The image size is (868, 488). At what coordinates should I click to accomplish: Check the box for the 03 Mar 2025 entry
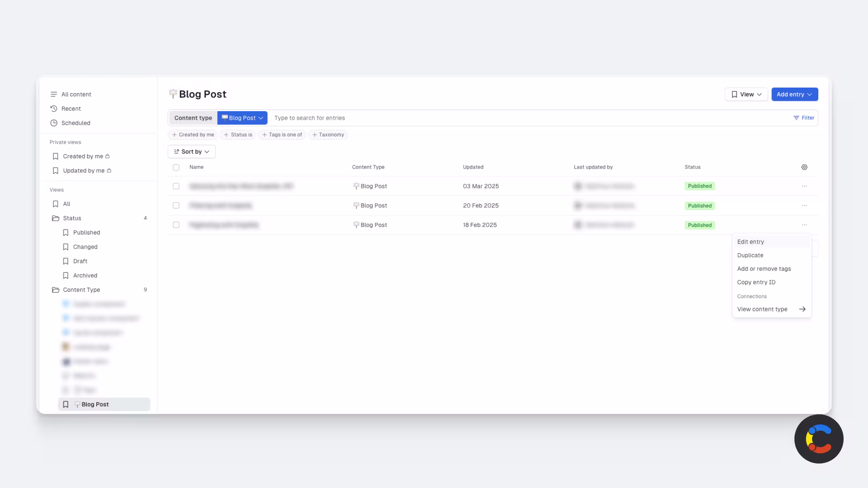click(x=176, y=186)
